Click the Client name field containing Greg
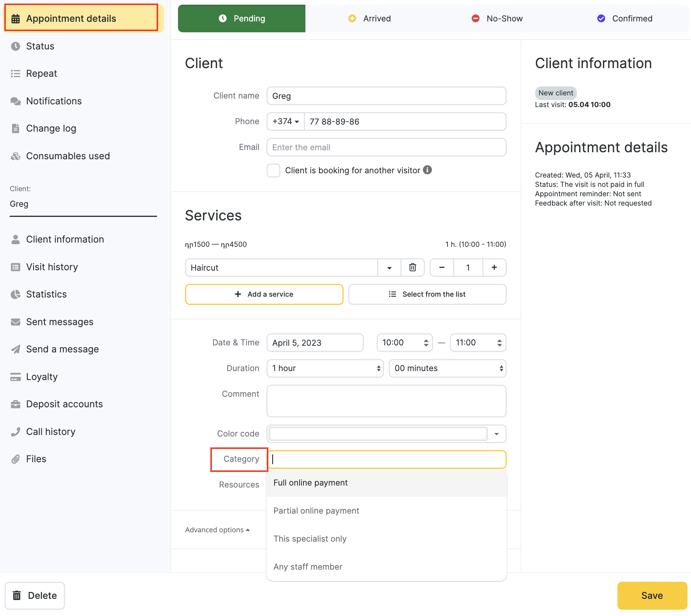691x616 pixels. 386,96
